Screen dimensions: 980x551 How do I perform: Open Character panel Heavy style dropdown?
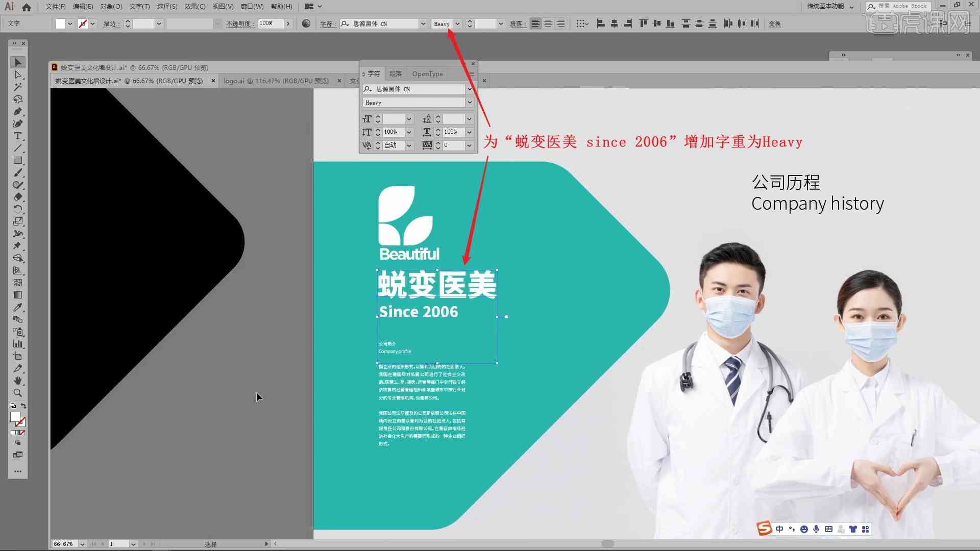469,103
